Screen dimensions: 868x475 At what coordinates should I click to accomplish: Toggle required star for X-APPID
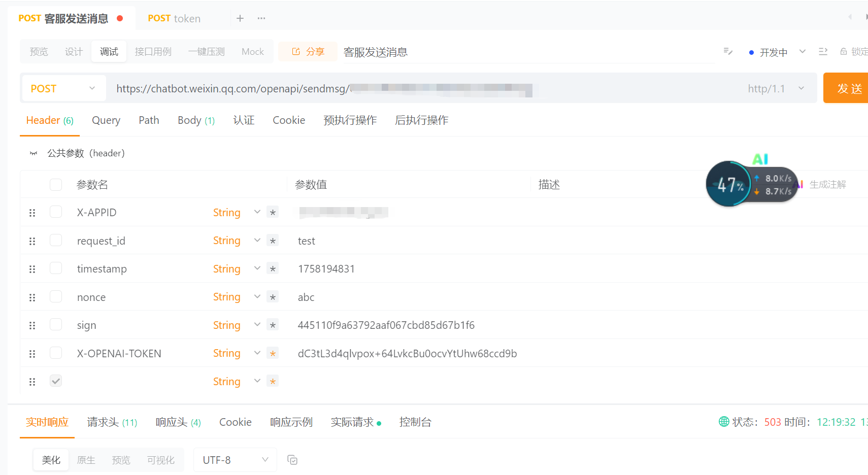click(x=273, y=212)
